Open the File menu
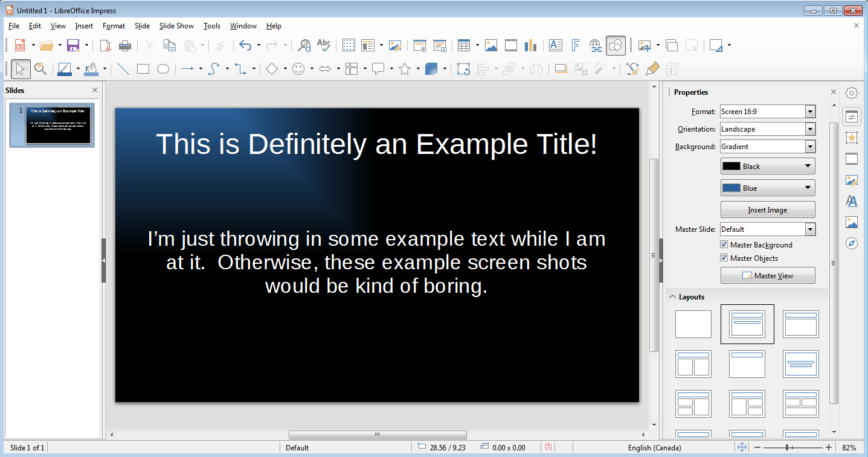The width and height of the screenshot is (868, 457). tap(14, 26)
